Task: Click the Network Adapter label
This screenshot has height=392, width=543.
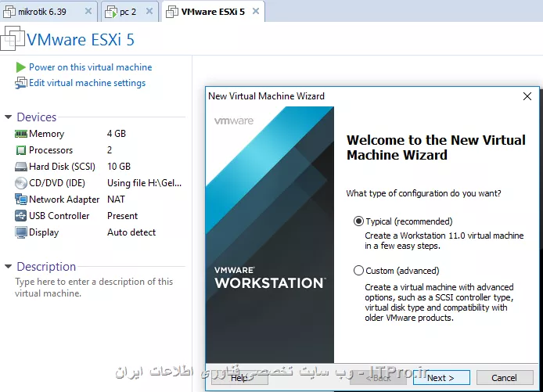Action: pos(64,200)
